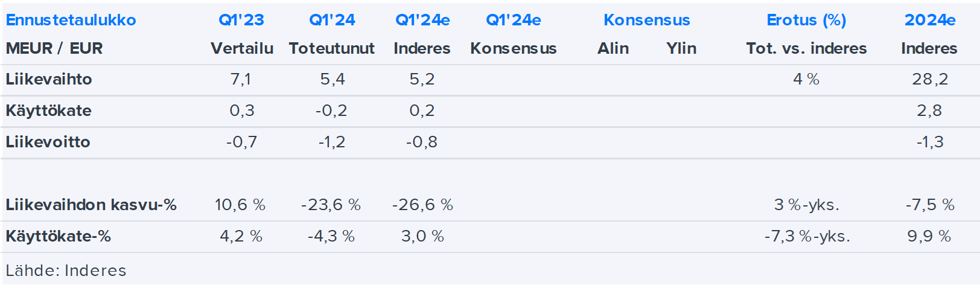
Task: Select the 2024e column header
Action: pyautogui.click(x=929, y=20)
